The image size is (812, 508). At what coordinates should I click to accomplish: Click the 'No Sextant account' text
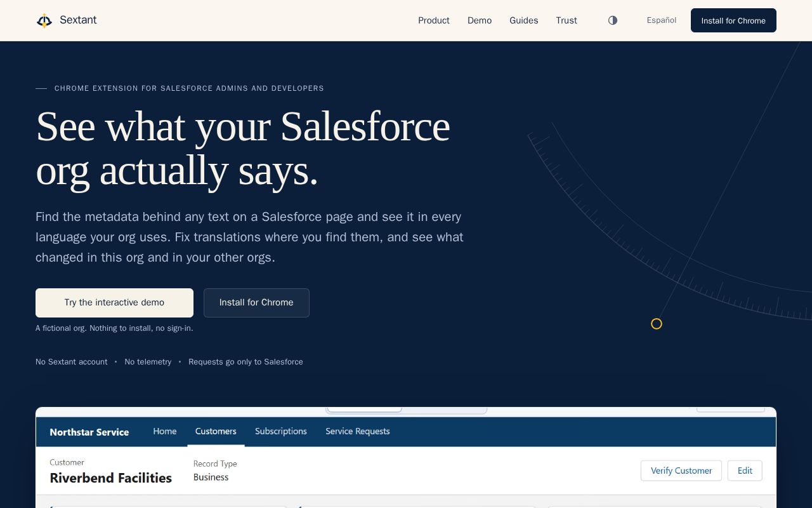click(x=72, y=362)
